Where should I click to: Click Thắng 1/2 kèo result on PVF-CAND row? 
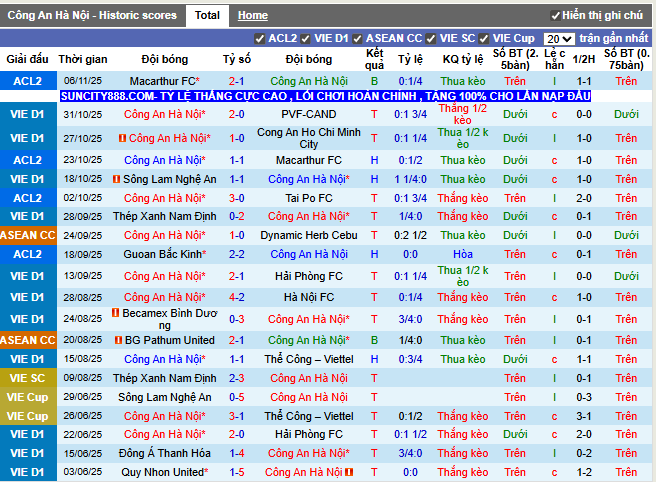click(x=463, y=114)
